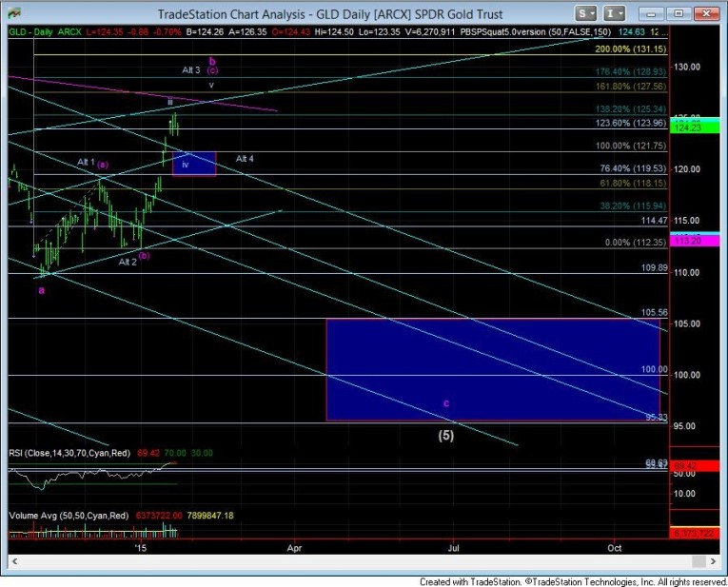Viewport: 728px width, 587px height.
Task: Click the 61.80% (118.15) Fibonacci label
Action: tap(633, 184)
